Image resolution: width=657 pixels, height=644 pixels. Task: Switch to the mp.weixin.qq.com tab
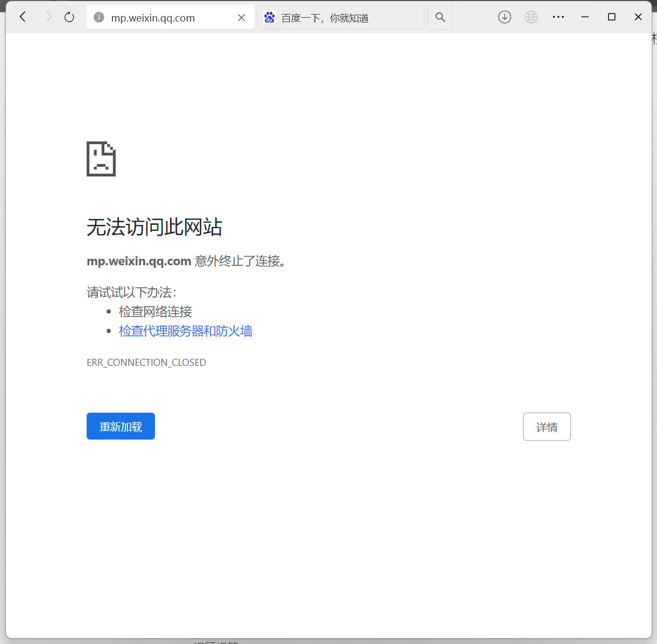171,17
